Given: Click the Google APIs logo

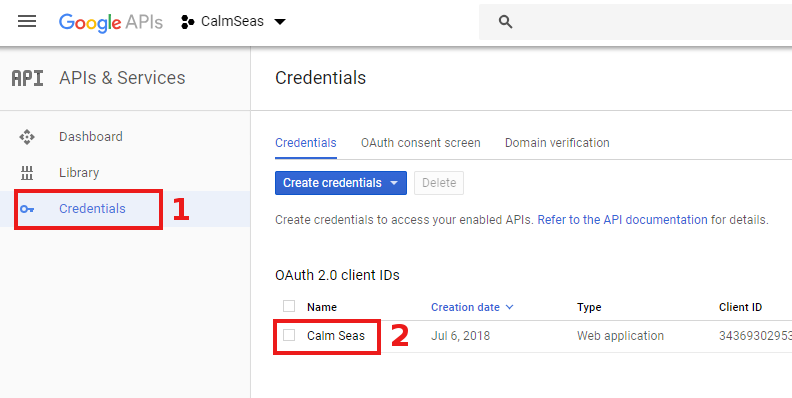Looking at the screenshot, I should pos(111,22).
